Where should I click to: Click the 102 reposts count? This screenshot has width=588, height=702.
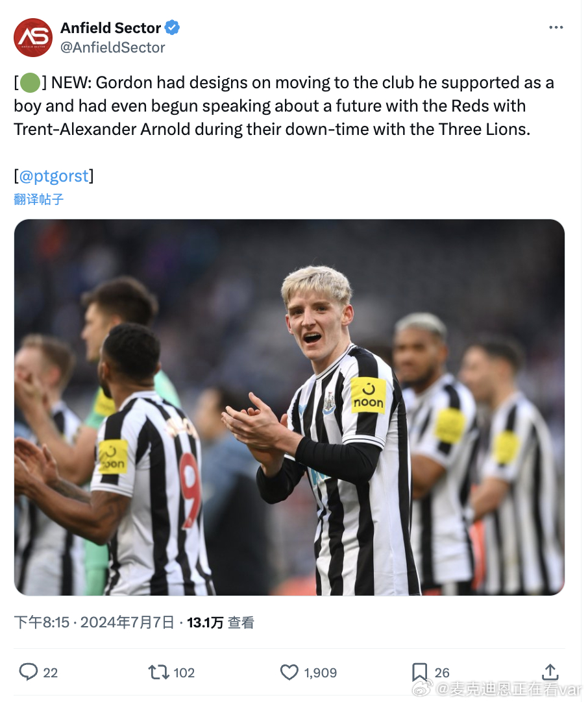pyautogui.click(x=184, y=672)
